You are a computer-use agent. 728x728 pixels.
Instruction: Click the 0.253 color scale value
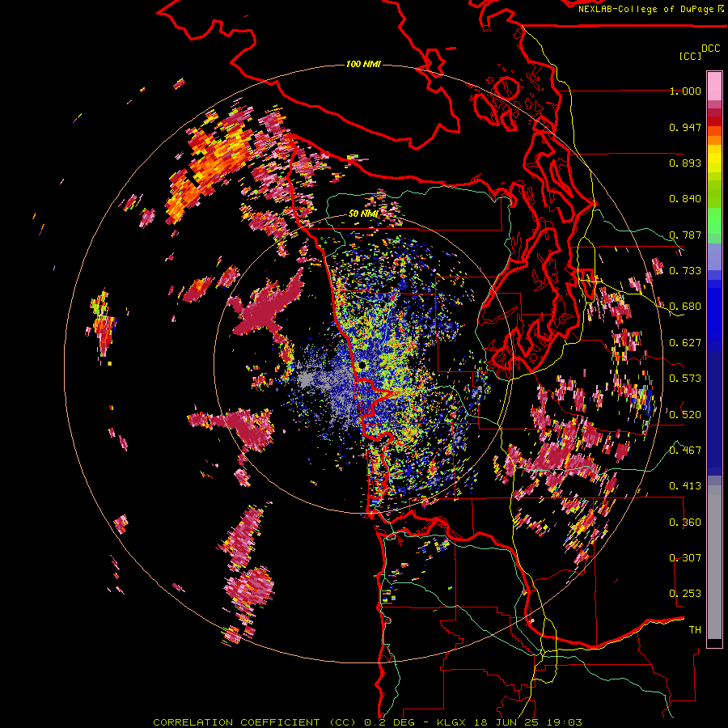tap(685, 594)
